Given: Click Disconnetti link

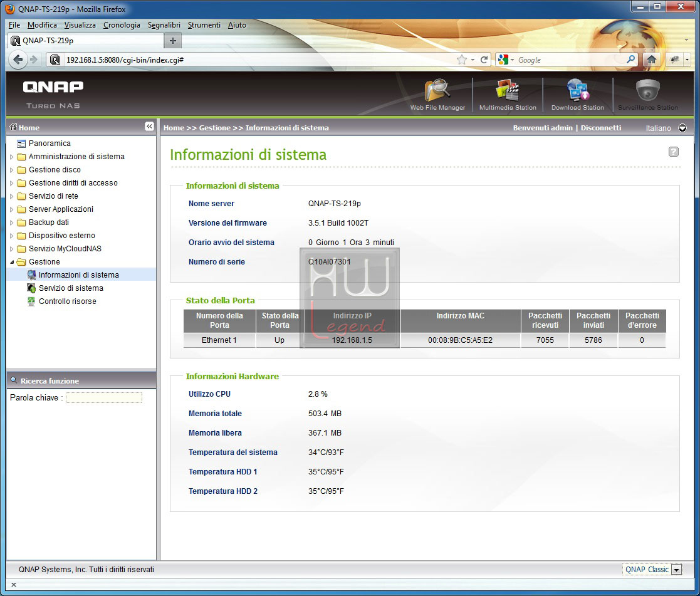Looking at the screenshot, I should [600, 128].
